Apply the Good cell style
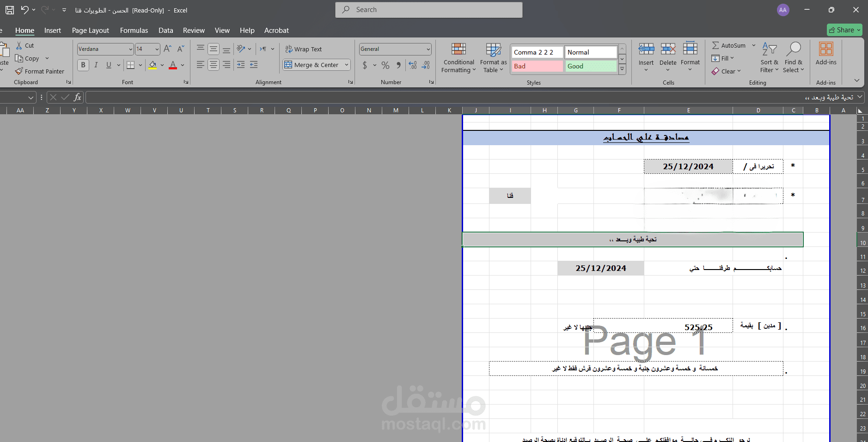 point(591,66)
